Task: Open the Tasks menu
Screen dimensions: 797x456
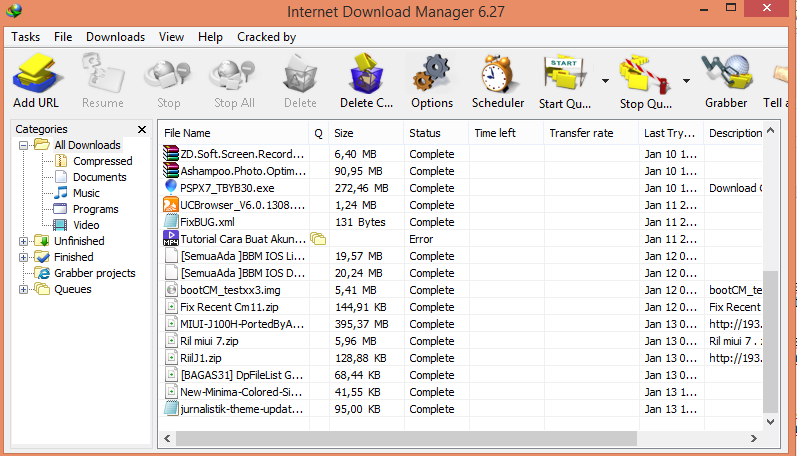Action: point(25,37)
